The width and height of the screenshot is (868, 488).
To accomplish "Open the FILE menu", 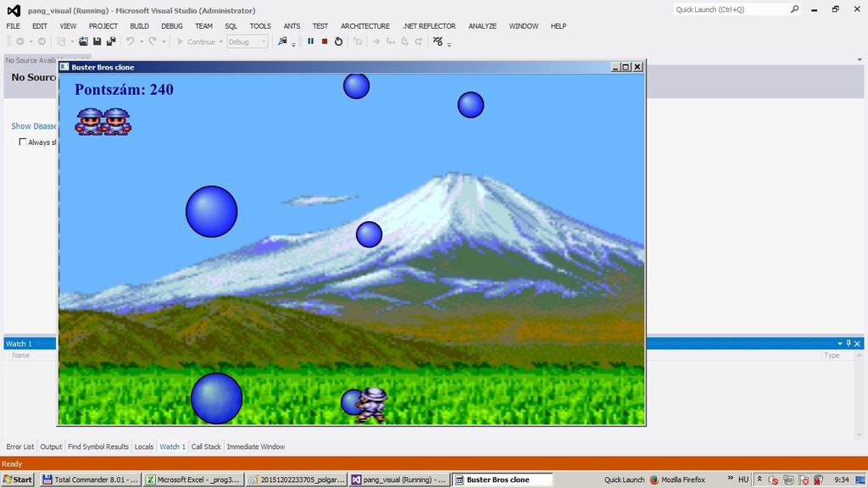I will (14, 26).
